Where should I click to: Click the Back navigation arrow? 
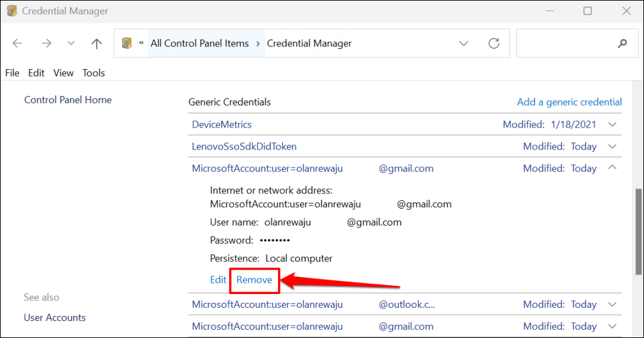point(18,44)
